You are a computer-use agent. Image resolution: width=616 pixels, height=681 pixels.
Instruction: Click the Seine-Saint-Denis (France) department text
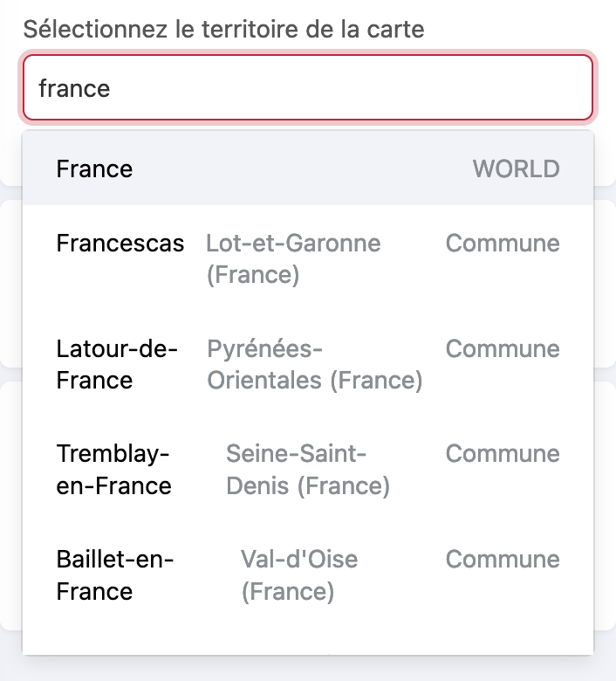click(308, 469)
